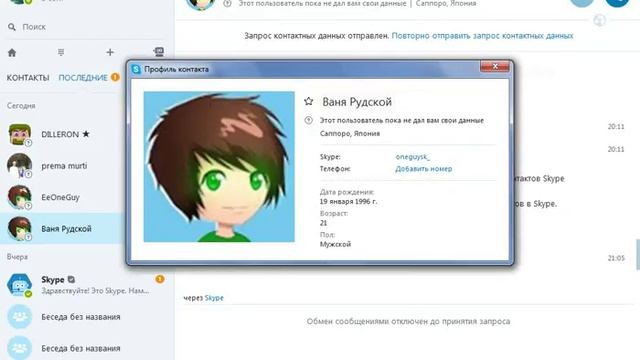Open the DILLERON conversation
640x360 pixels.
tap(63, 134)
